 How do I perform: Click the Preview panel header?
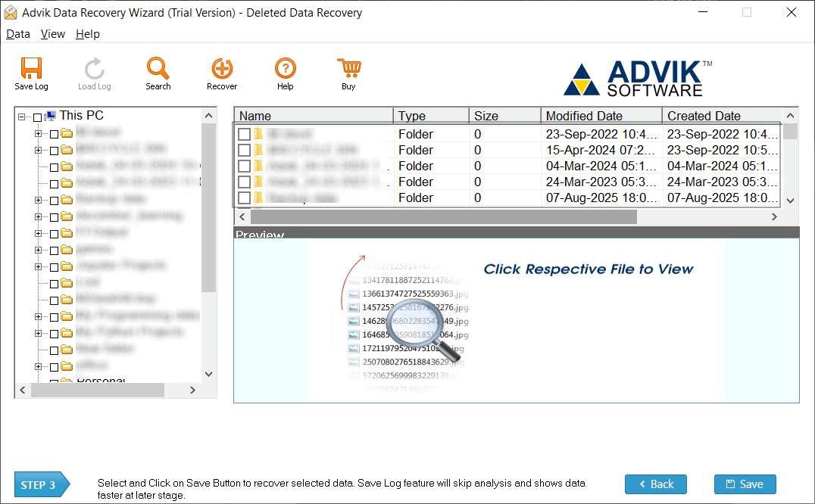pyautogui.click(x=516, y=232)
